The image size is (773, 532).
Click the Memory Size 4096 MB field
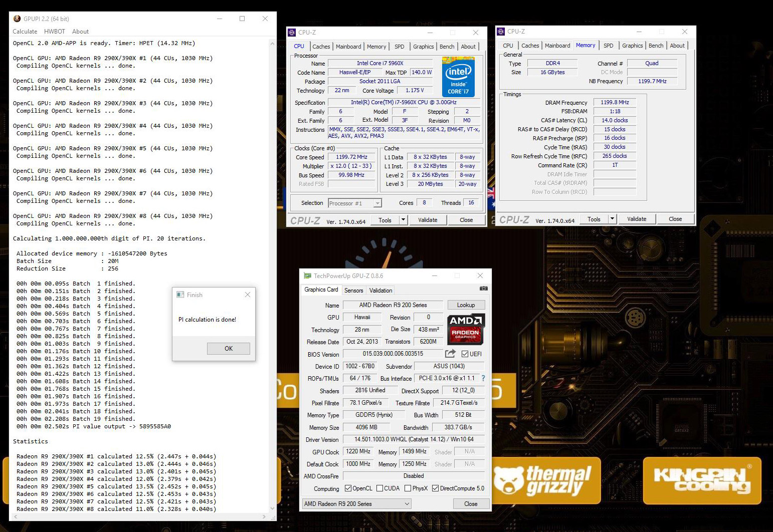click(x=366, y=427)
